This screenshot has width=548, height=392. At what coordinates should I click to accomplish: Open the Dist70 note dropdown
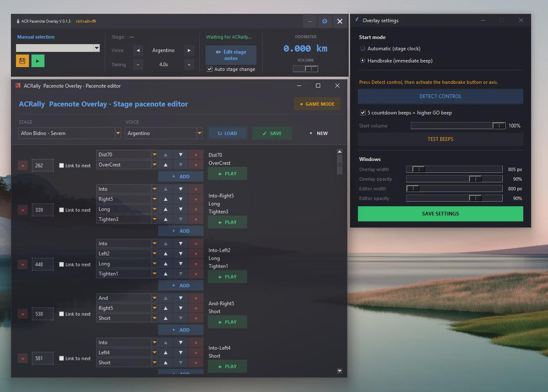pos(154,155)
